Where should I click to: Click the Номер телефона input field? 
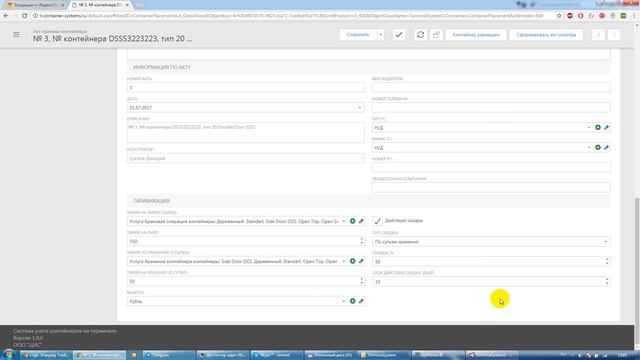point(491,107)
